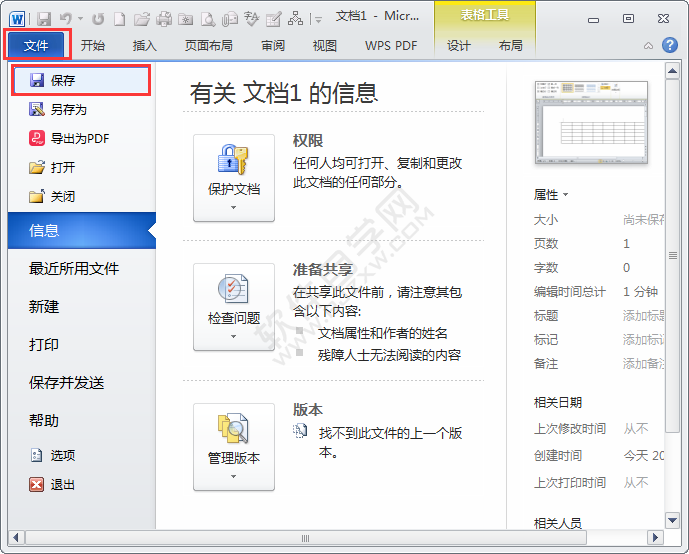Close the document using 关闭
The image size is (689, 554).
click(x=62, y=196)
